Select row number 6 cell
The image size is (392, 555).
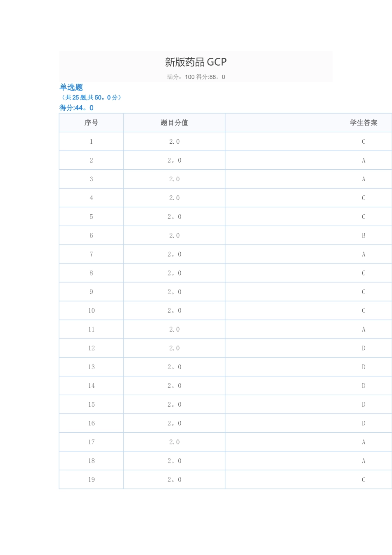pyautogui.click(x=91, y=235)
